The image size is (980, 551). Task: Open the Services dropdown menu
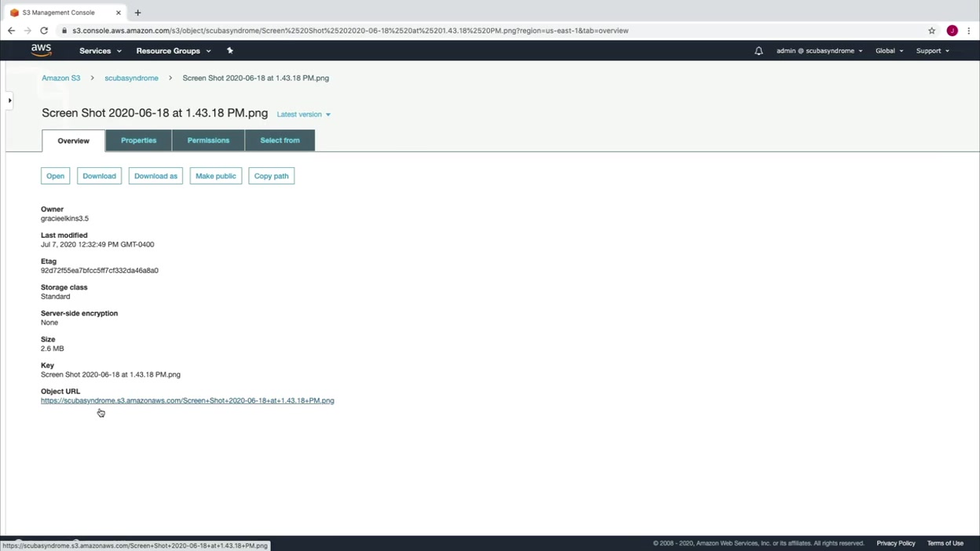(101, 50)
